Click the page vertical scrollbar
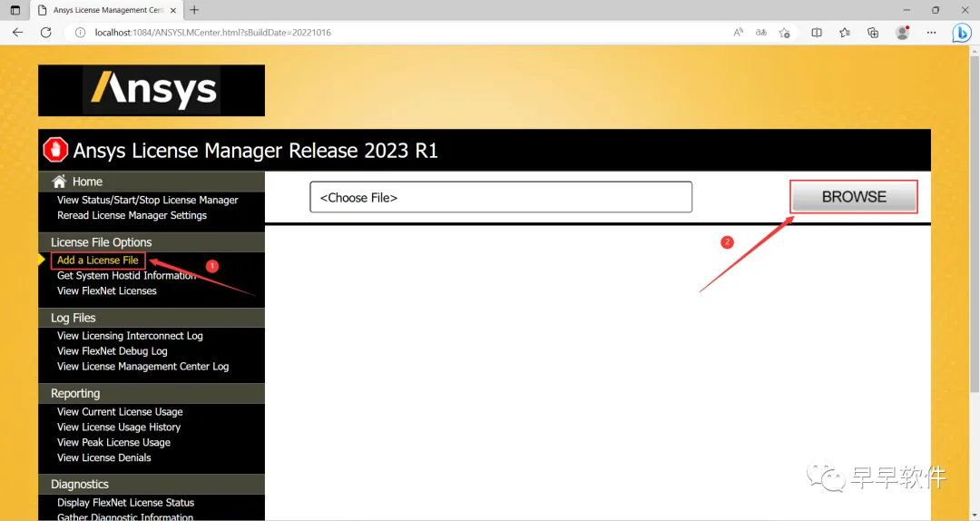 point(975,225)
